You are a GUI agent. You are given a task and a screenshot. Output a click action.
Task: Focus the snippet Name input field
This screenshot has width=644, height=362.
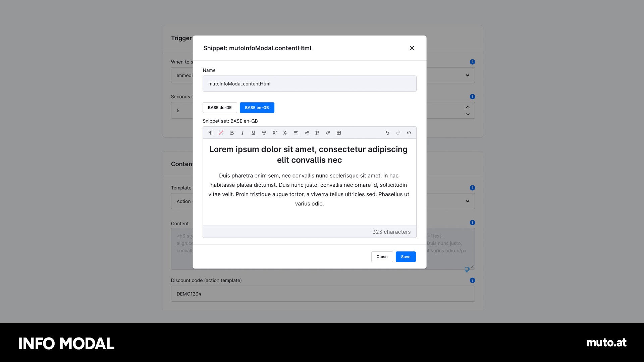click(309, 84)
